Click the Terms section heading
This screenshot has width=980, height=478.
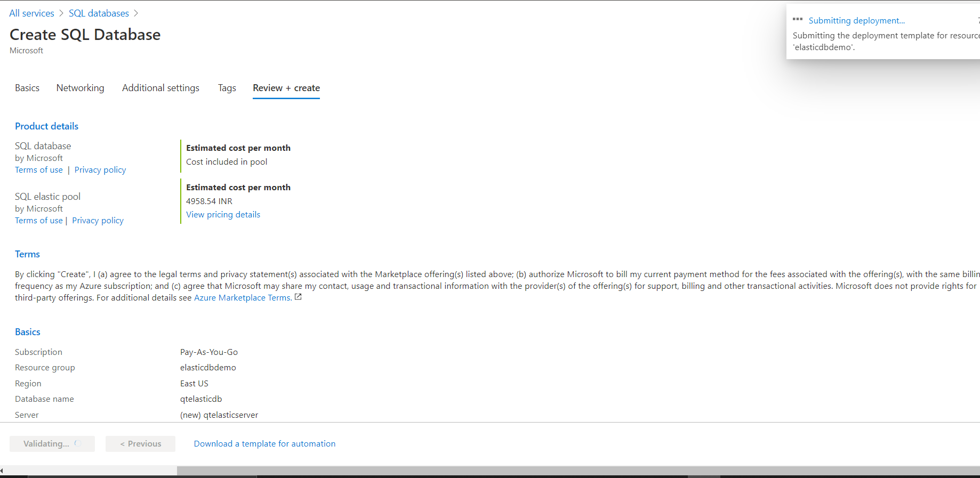point(27,254)
